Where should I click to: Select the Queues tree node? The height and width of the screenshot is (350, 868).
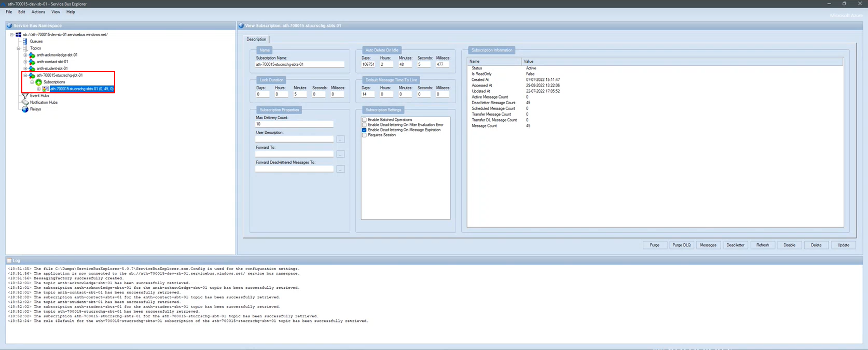pos(36,41)
